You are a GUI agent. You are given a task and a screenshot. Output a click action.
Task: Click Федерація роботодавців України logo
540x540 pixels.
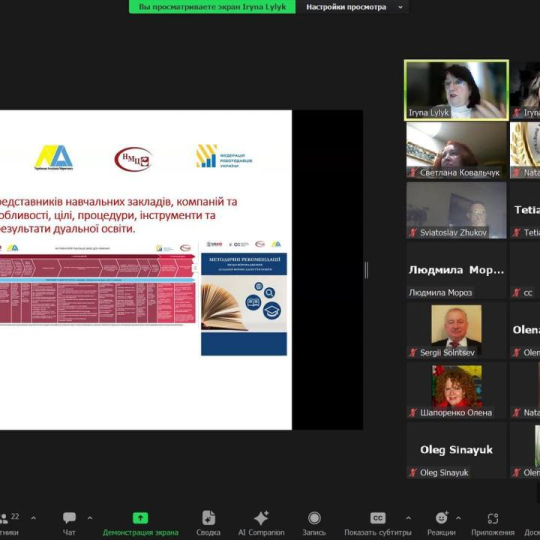click(224, 156)
